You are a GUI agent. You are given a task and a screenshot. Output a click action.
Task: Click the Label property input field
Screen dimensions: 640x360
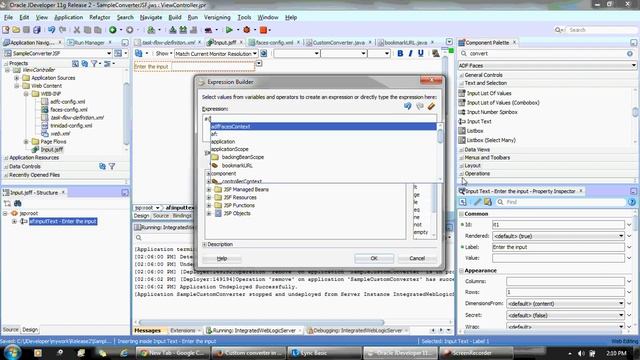click(558, 247)
